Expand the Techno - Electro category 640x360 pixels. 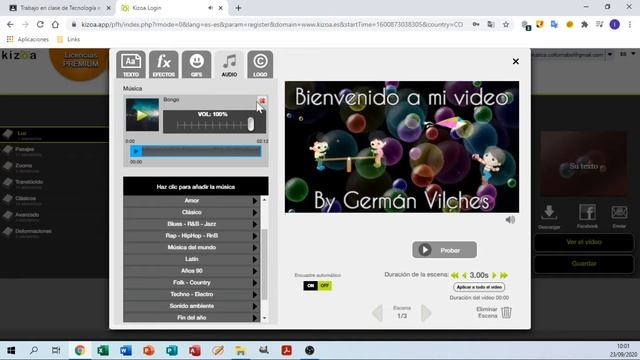tap(191, 294)
